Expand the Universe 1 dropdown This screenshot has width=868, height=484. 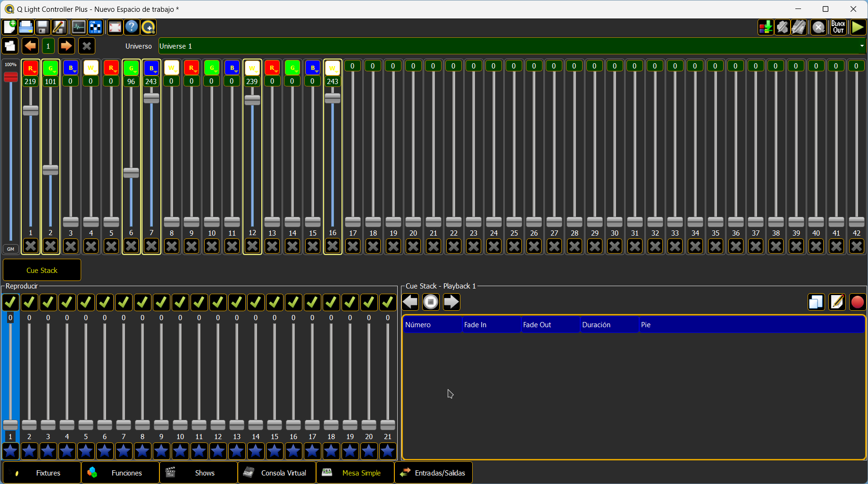(512, 46)
